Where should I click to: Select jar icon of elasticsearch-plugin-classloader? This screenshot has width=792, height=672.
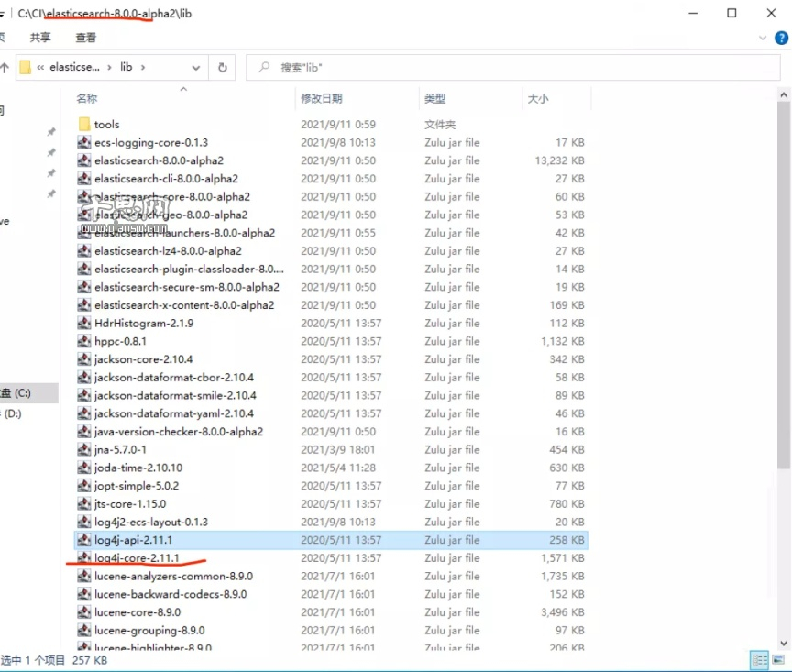84,270
